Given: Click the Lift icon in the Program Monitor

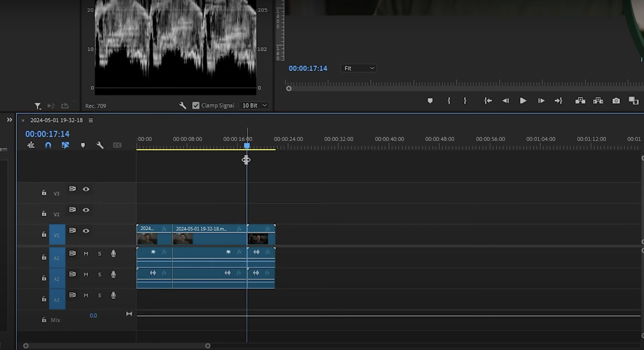Looking at the screenshot, I should click(580, 101).
